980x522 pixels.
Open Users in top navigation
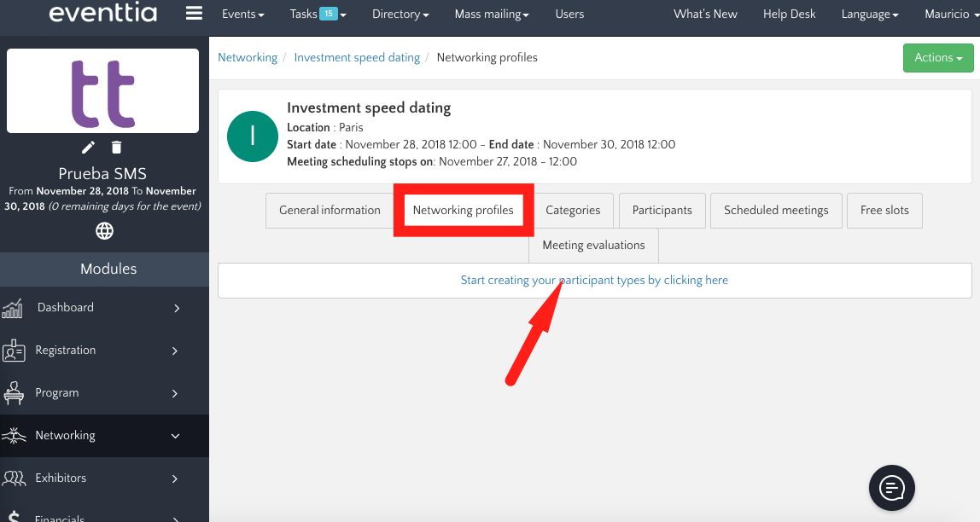pyautogui.click(x=569, y=14)
